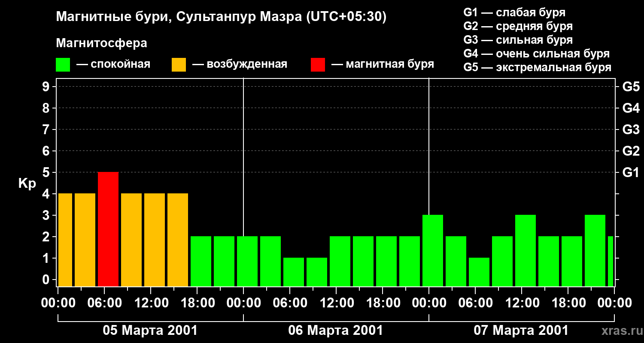The width and height of the screenshot is (644, 343).
Task: Click the 'G5' label on right axis
Action: click(631, 87)
